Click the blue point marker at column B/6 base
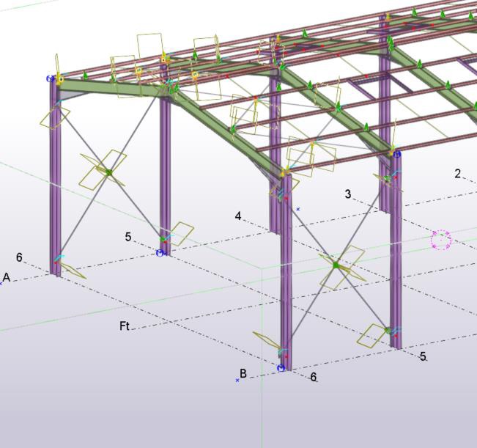This screenshot has width=477, height=448. (x=281, y=368)
